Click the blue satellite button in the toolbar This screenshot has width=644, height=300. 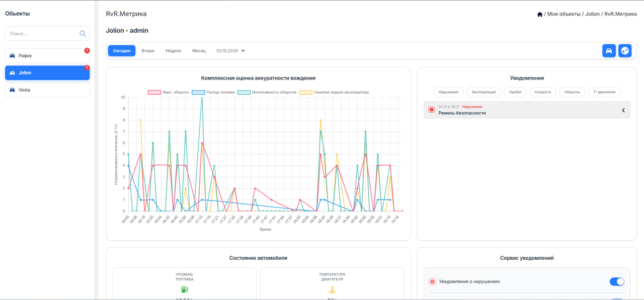pos(625,51)
